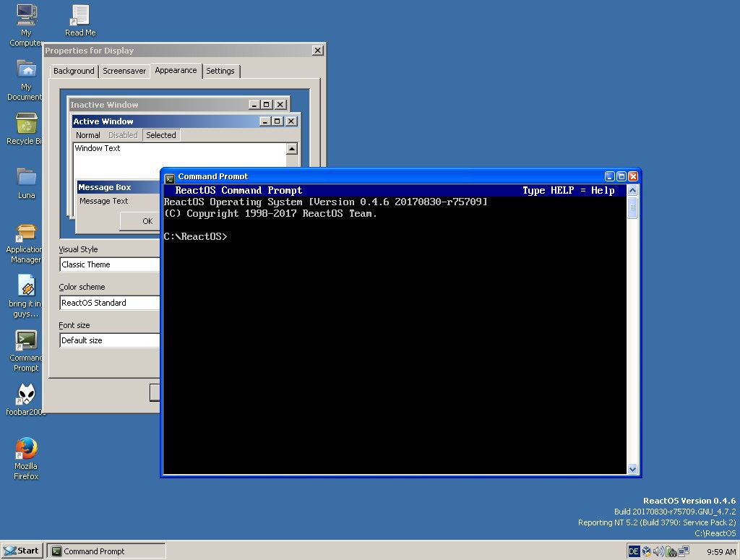The image size is (740, 560).
Task: Maximize the Command Prompt window
Action: pyautogui.click(x=621, y=176)
